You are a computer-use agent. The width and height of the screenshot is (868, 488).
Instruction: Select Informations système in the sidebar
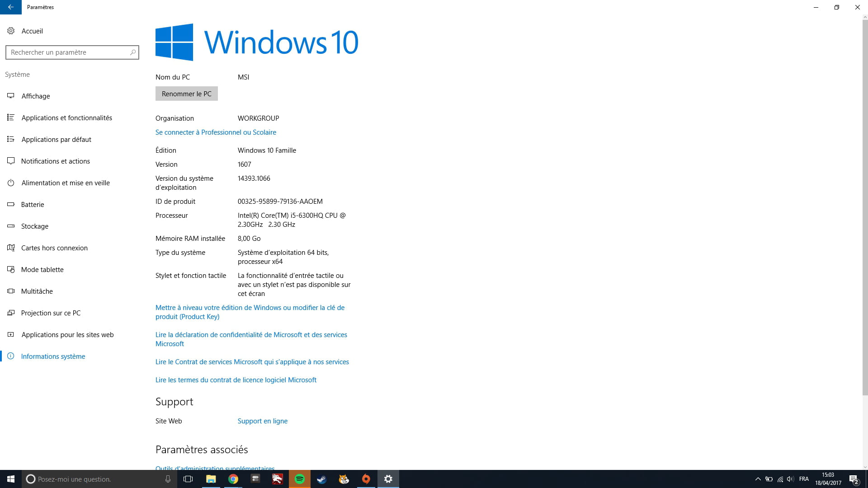pyautogui.click(x=53, y=356)
